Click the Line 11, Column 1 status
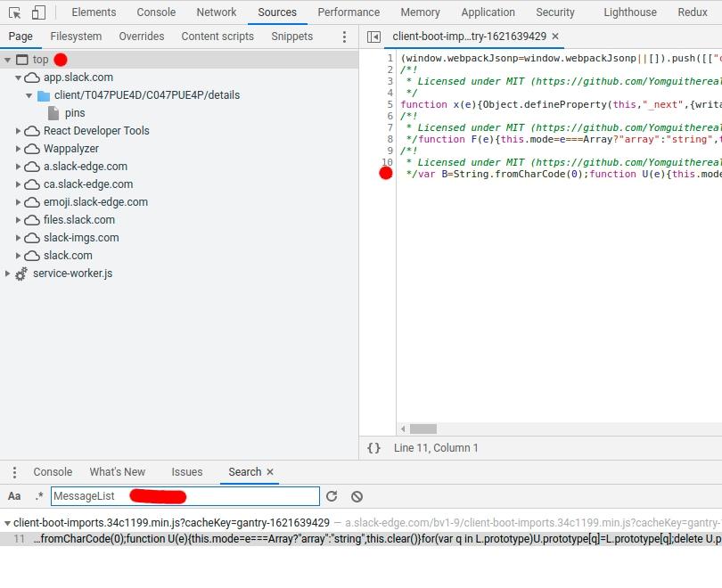This screenshot has width=722, height=588. pyautogui.click(x=436, y=448)
